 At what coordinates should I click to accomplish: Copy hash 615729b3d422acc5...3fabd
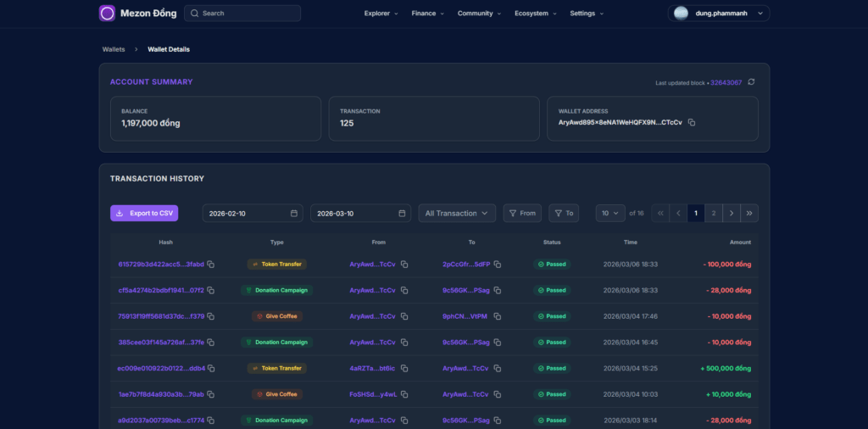[211, 265]
